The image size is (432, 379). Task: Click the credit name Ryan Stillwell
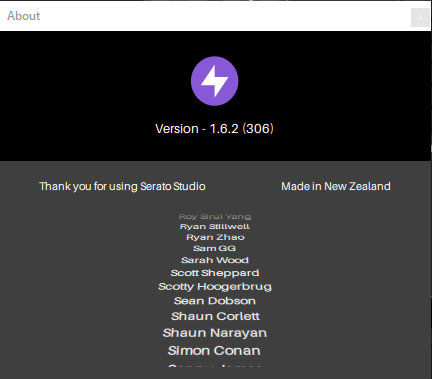[215, 227]
